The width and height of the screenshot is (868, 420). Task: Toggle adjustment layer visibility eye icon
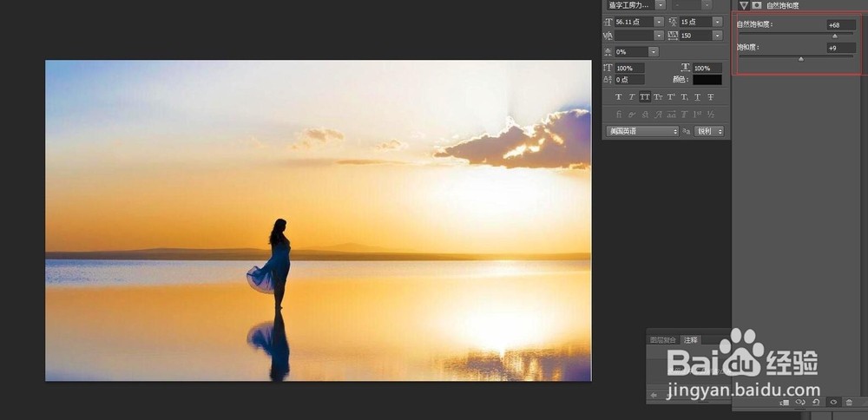(x=832, y=403)
